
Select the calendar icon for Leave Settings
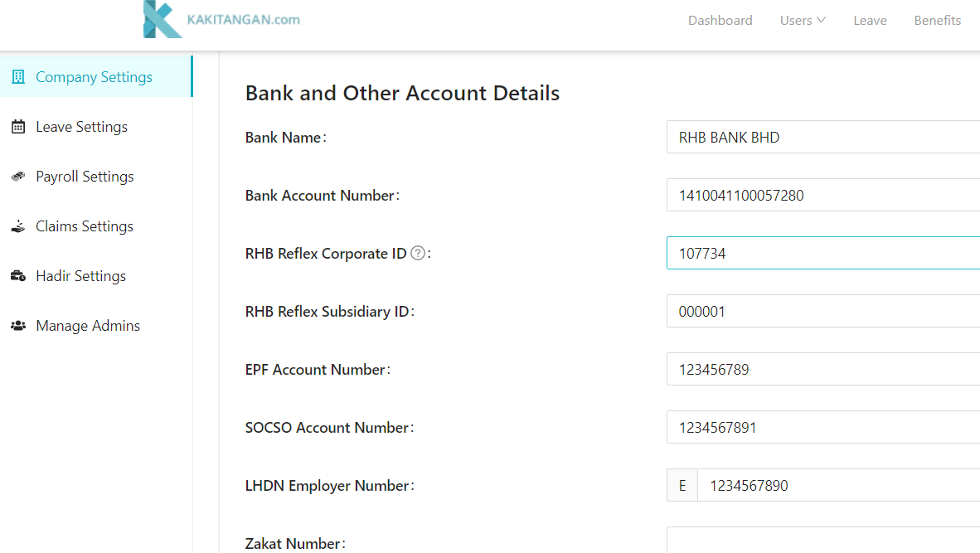tap(17, 125)
